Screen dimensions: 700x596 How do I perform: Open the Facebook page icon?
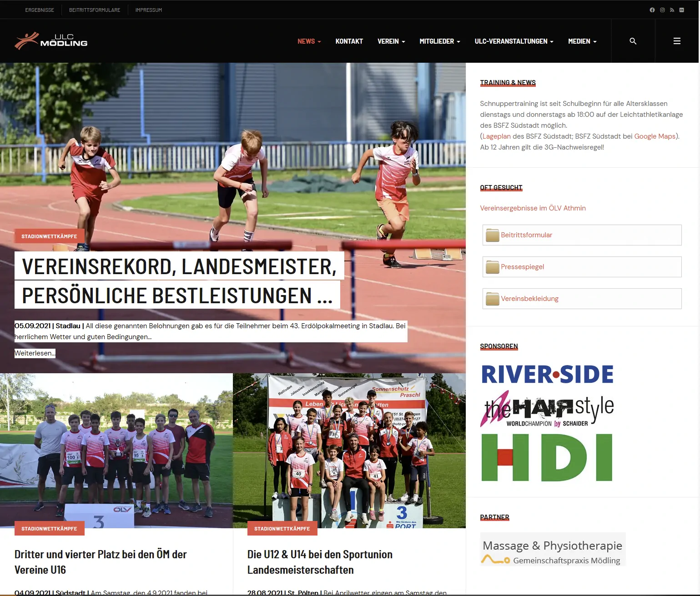pos(652,10)
